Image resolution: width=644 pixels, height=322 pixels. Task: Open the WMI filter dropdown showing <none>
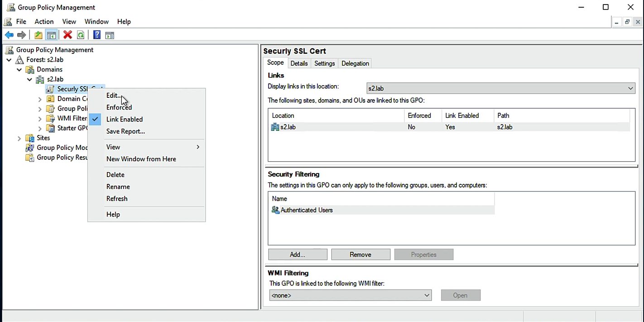(350, 295)
